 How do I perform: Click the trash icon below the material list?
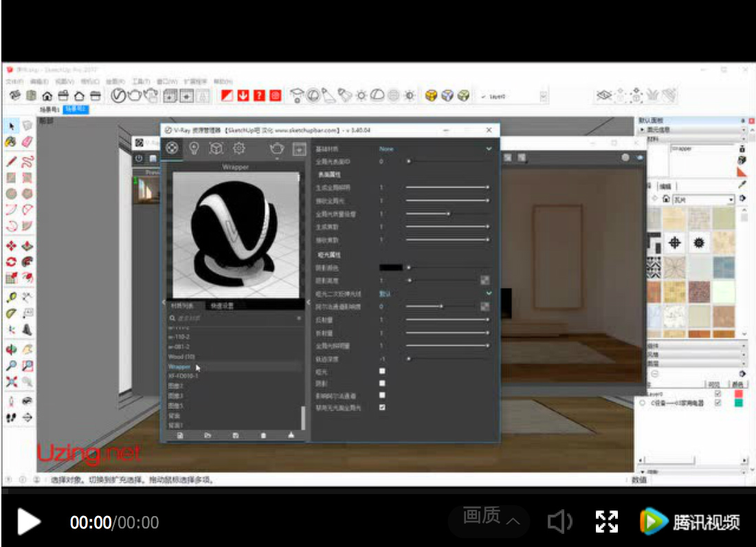pyautogui.click(x=263, y=435)
